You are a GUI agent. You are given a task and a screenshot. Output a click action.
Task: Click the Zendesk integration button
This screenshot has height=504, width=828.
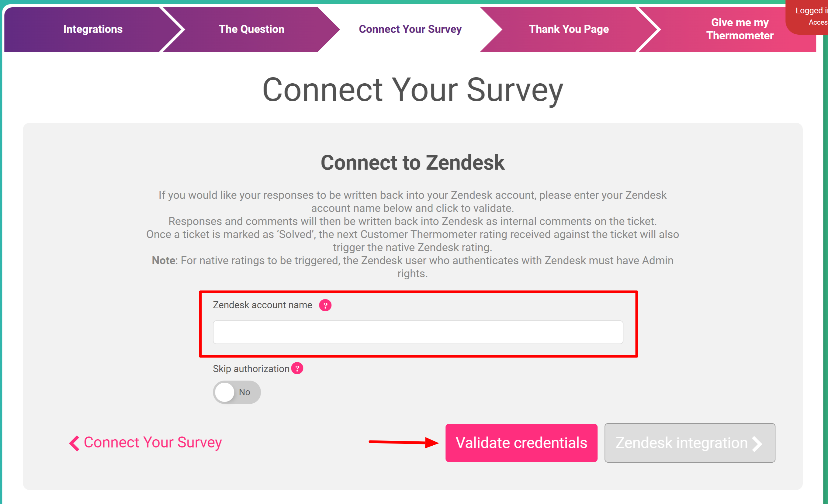690,443
